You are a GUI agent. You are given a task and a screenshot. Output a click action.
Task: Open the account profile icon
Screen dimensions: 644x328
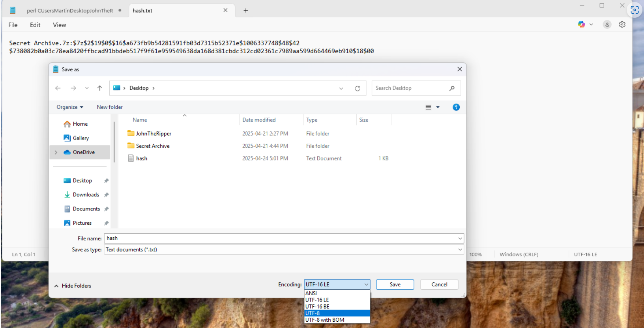607,24
